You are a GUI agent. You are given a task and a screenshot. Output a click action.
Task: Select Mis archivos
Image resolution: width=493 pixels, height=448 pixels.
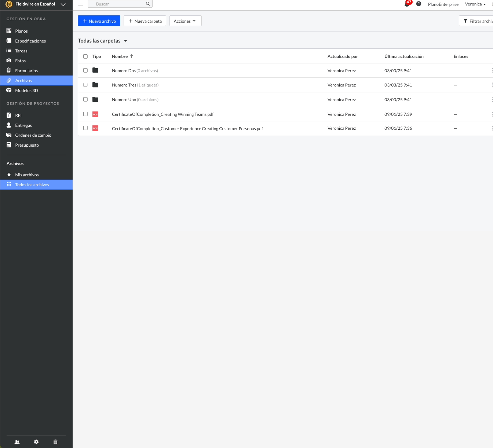coord(27,175)
